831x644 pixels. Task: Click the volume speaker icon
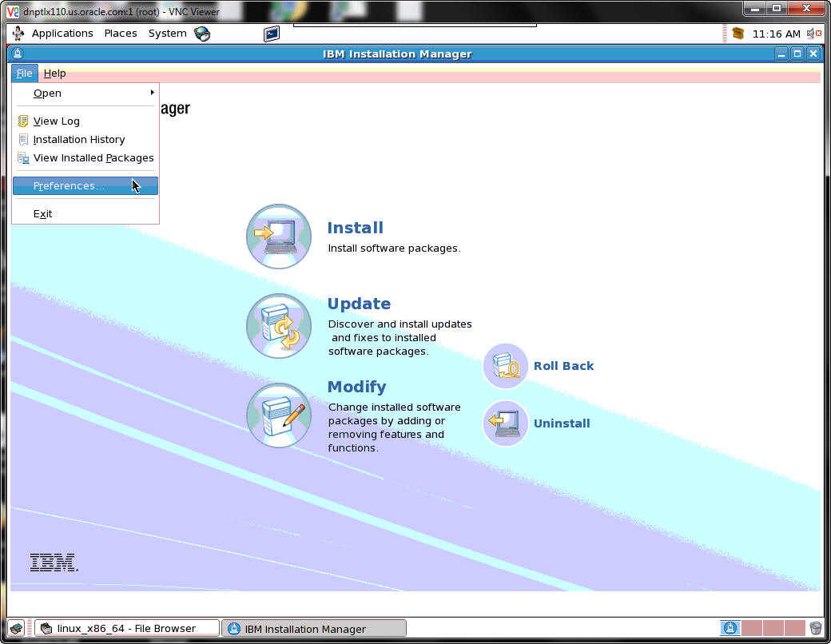(x=813, y=34)
